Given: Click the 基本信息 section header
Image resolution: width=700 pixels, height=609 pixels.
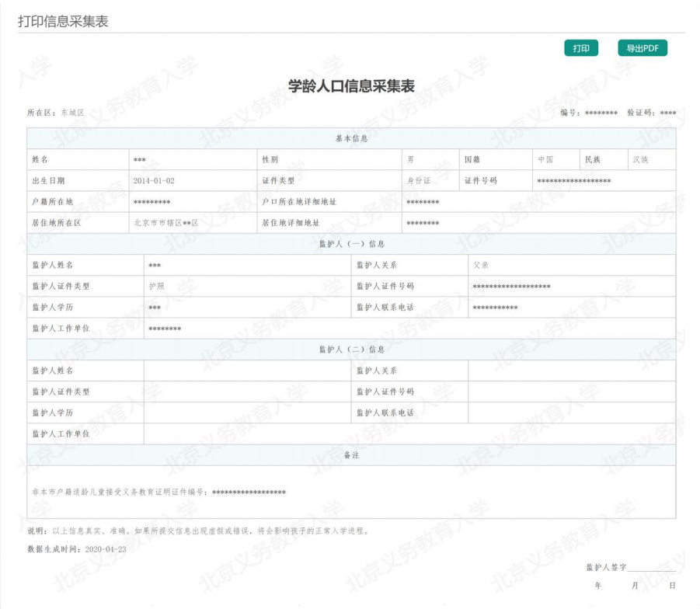Looking at the screenshot, I should 351,139.
